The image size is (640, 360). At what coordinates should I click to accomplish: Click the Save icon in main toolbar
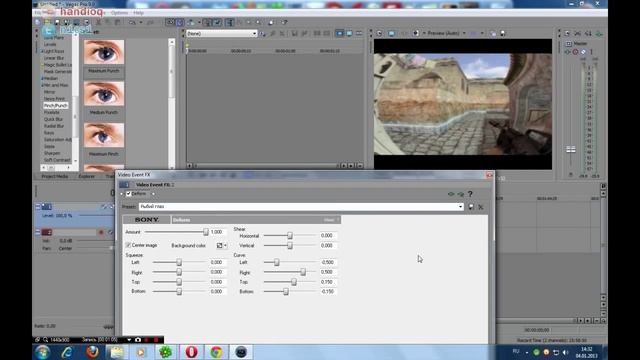point(57,22)
